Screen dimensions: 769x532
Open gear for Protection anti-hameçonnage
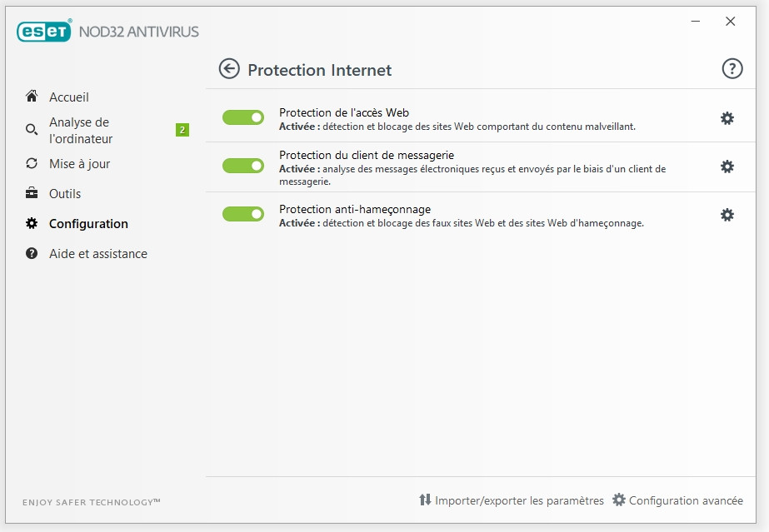point(727,215)
